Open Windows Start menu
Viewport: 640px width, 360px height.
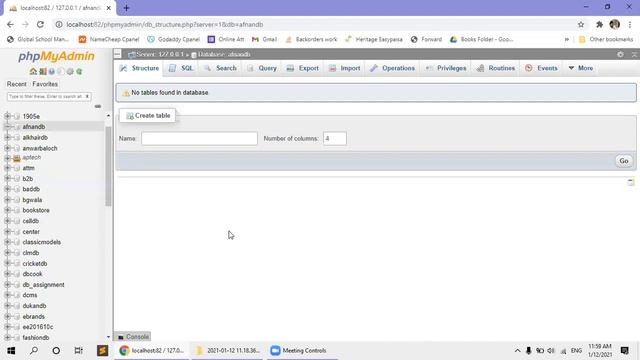tap(11, 351)
